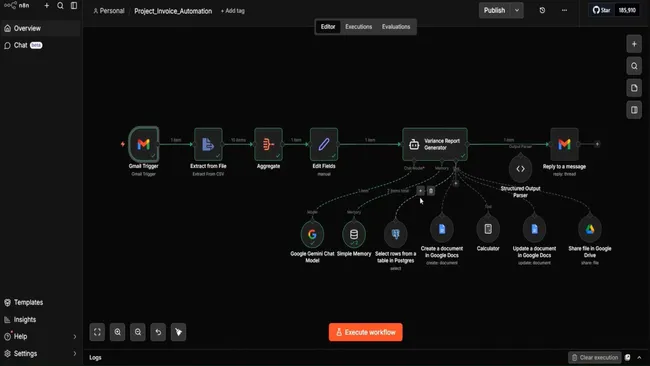Zoom in on the canvas
Image resolution: width=650 pixels, height=366 pixels.
(x=117, y=332)
